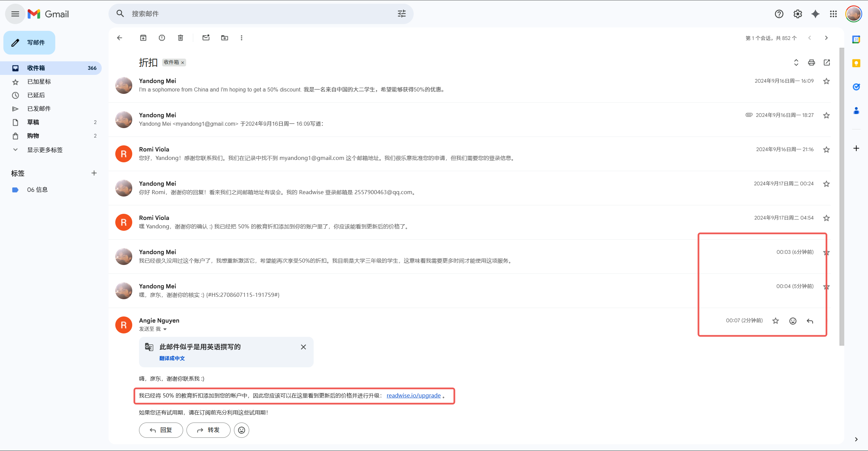Add emoji reaction to Angie Nguyen's message
The height and width of the screenshot is (451, 868).
click(793, 321)
